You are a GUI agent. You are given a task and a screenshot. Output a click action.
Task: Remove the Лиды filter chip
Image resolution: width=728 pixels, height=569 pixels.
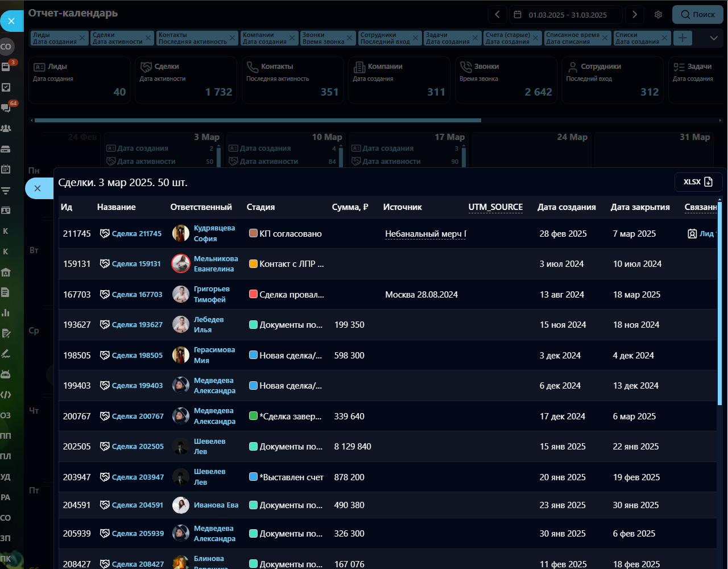pos(82,38)
